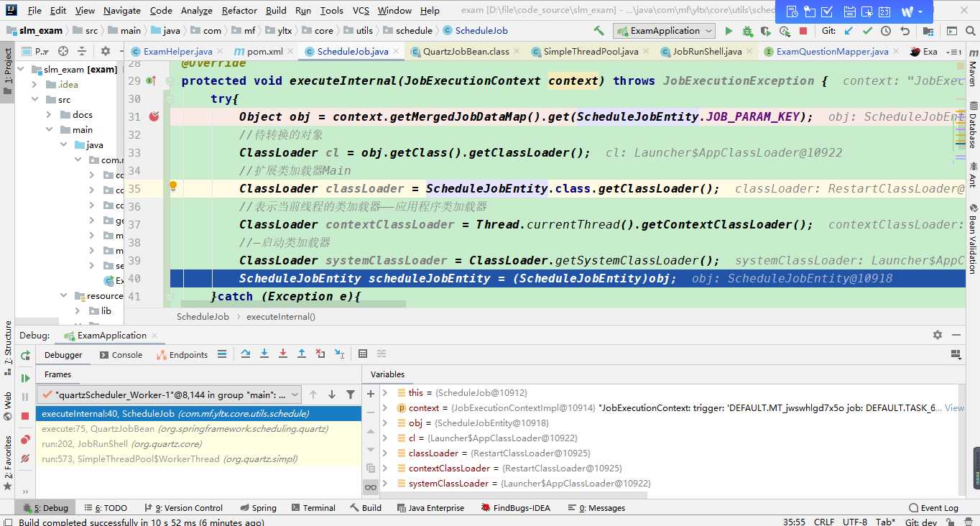The width and height of the screenshot is (980, 526).
Task: Open Endpoints tab in debugger
Action: [181, 354]
